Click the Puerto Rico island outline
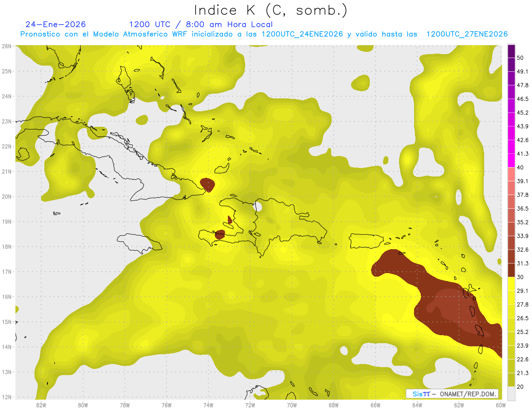The width and height of the screenshot is (532, 411). (366, 240)
